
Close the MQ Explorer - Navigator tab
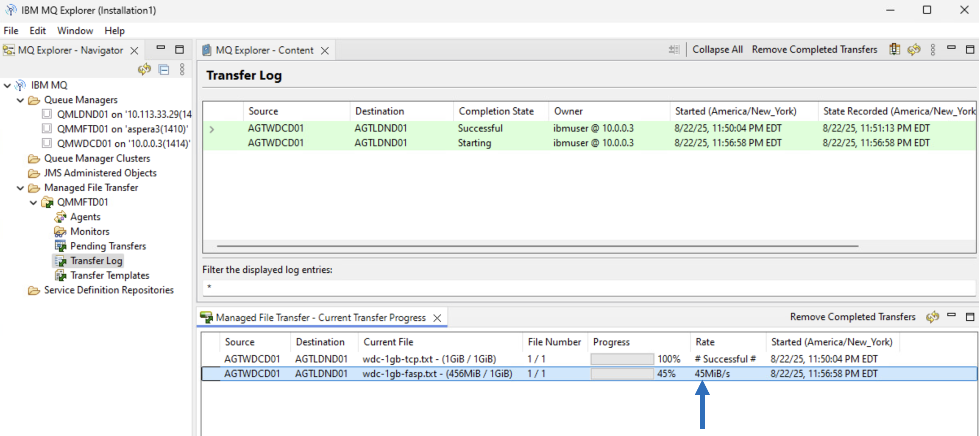point(134,50)
